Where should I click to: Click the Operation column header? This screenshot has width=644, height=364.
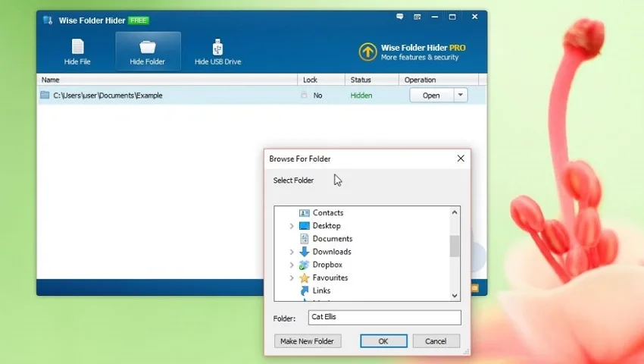[x=438, y=80]
